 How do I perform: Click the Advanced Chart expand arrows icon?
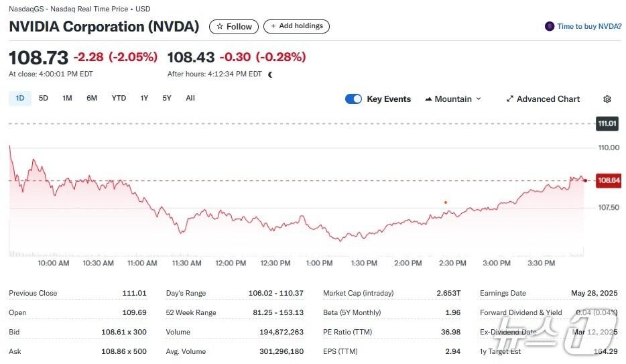[509, 99]
